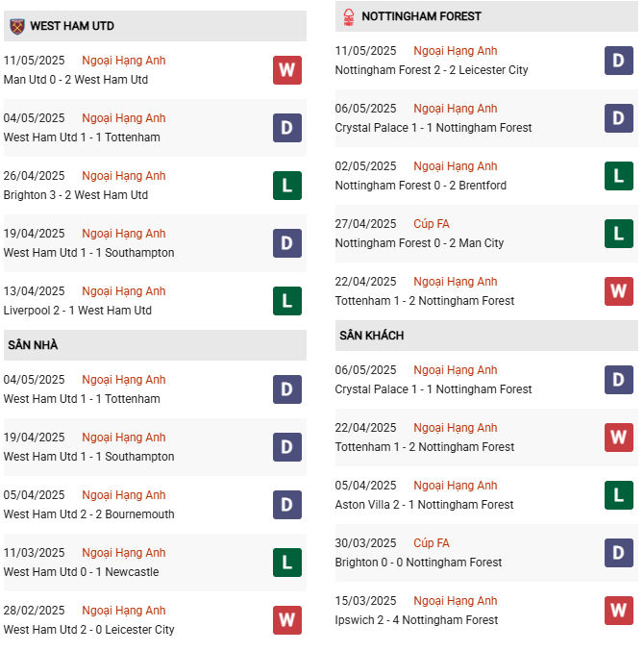644x651 pixels.
Task: Click the Nottingham Forest club crest
Action: pyautogui.click(x=349, y=17)
